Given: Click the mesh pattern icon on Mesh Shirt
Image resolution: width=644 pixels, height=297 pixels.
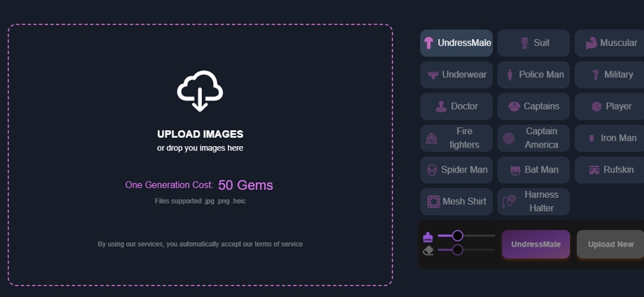Looking at the screenshot, I should point(434,201).
